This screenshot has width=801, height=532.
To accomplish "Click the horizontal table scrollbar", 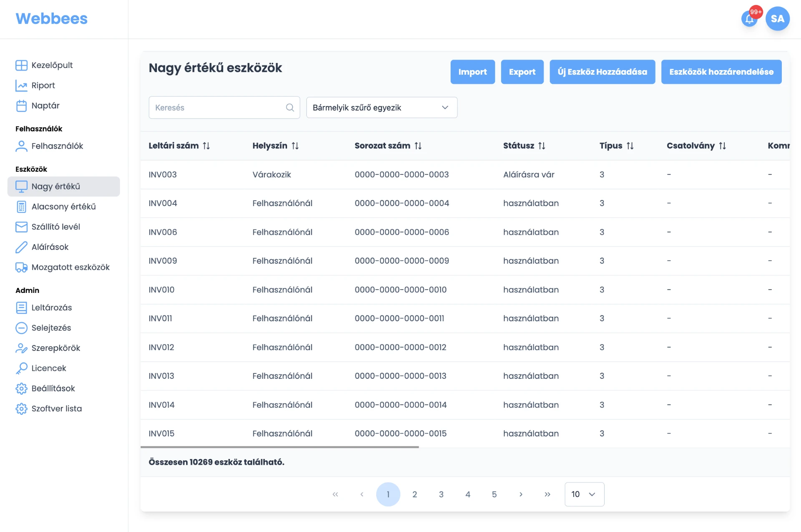I will pyautogui.click(x=280, y=447).
